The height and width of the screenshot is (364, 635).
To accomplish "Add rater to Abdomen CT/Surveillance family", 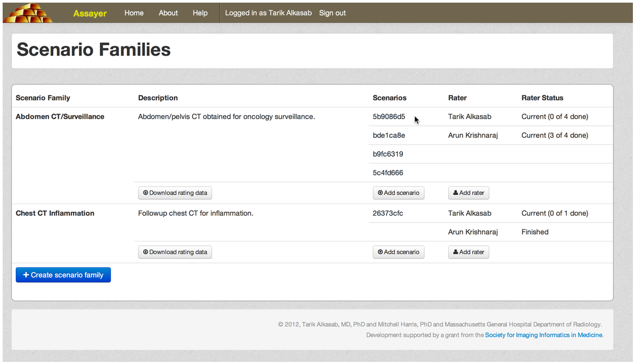I will pyautogui.click(x=469, y=193).
